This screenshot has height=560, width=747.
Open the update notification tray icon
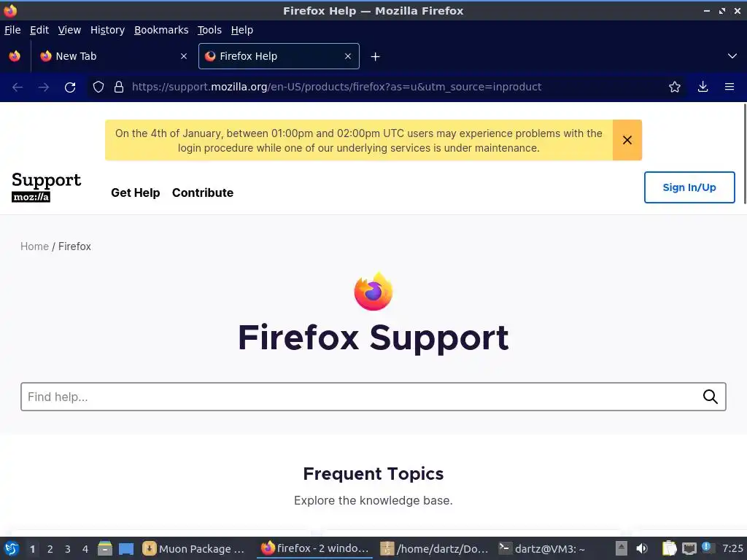707,547
